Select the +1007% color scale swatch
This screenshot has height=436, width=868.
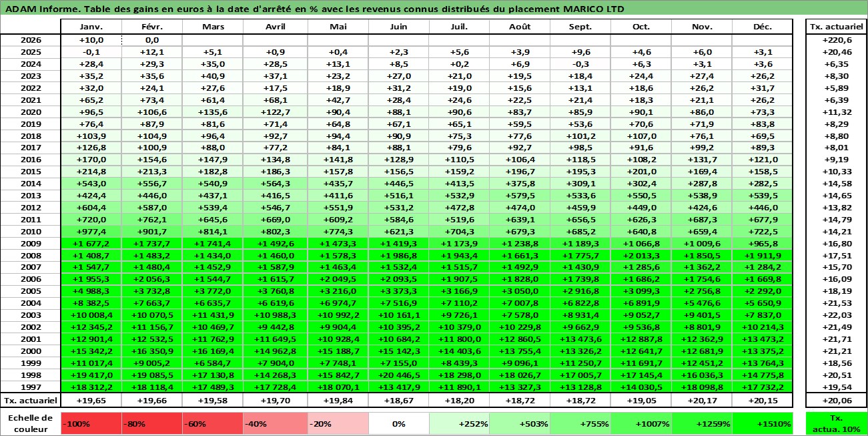tap(641, 423)
